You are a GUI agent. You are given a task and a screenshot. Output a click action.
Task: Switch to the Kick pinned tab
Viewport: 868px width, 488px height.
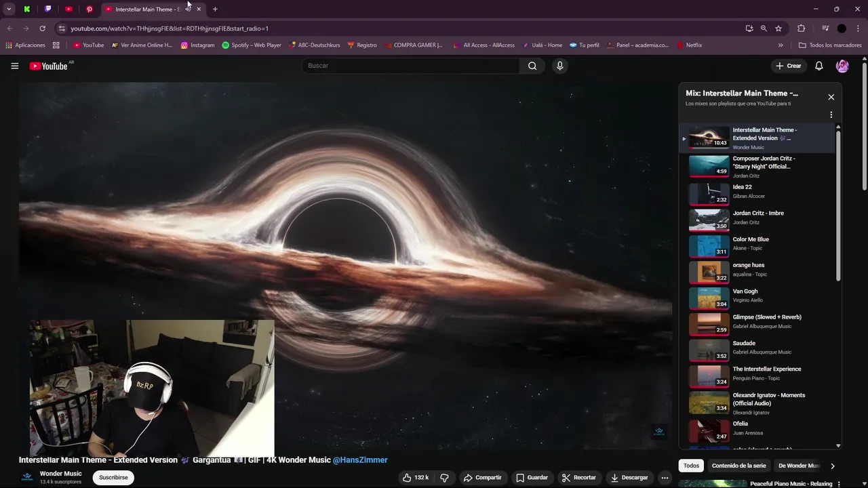pyautogui.click(x=27, y=9)
